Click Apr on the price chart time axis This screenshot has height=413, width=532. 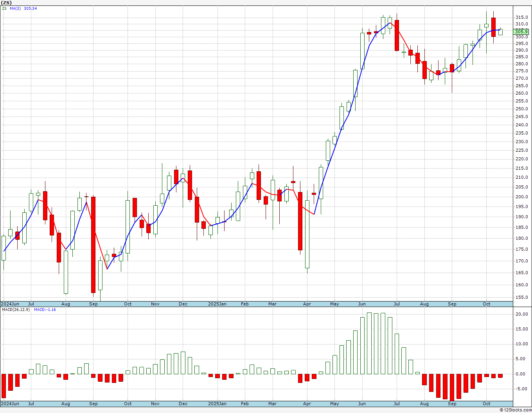(x=307, y=304)
